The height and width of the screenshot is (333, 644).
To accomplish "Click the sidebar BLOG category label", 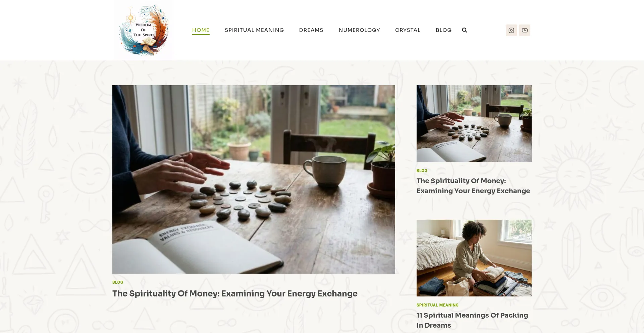I will [422, 171].
